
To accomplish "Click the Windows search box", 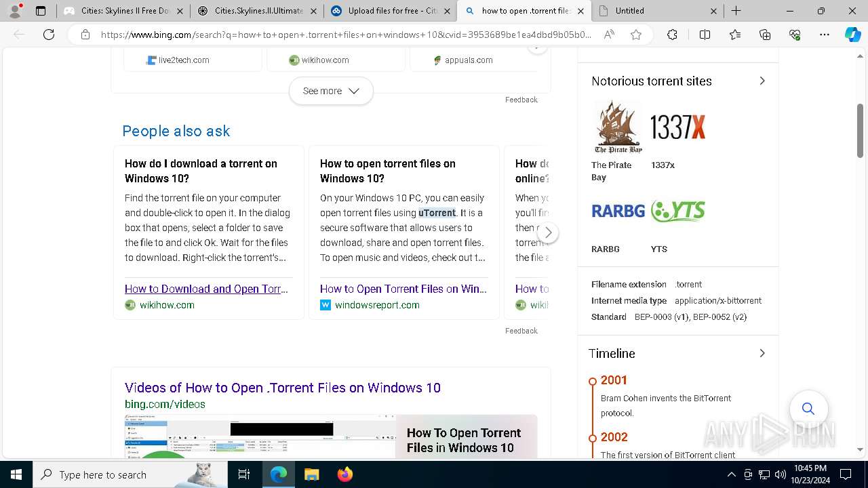I will (130, 474).
